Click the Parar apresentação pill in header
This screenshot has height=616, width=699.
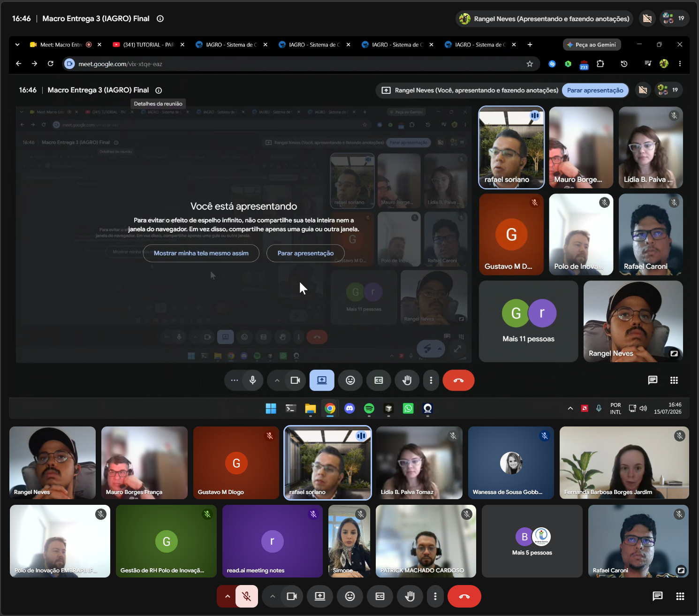click(595, 90)
